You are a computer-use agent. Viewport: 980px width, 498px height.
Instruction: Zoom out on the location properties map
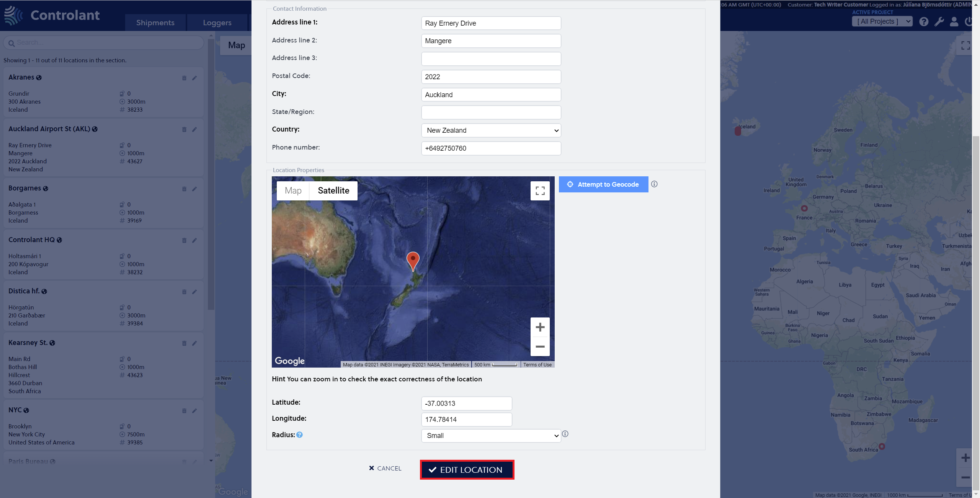pos(540,347)
